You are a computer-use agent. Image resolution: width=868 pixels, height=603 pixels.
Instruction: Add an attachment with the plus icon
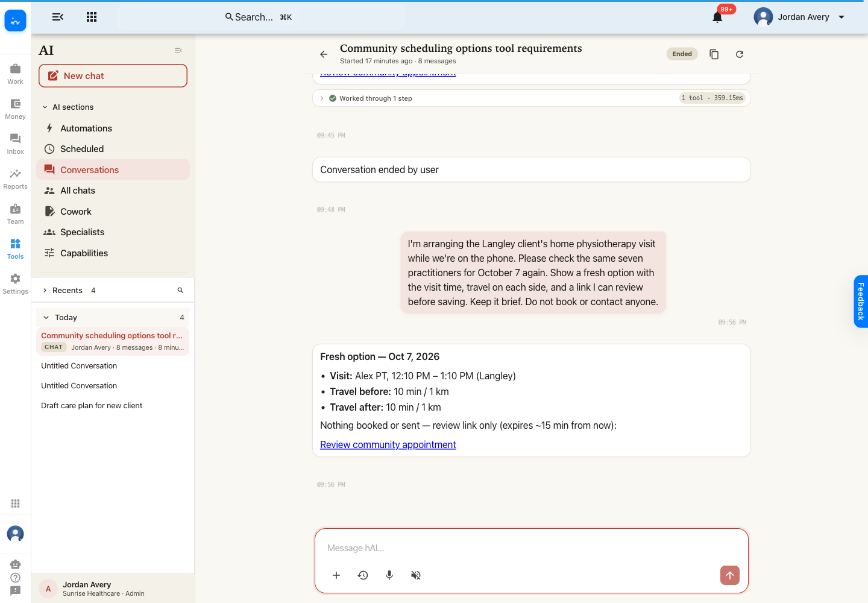336,575
